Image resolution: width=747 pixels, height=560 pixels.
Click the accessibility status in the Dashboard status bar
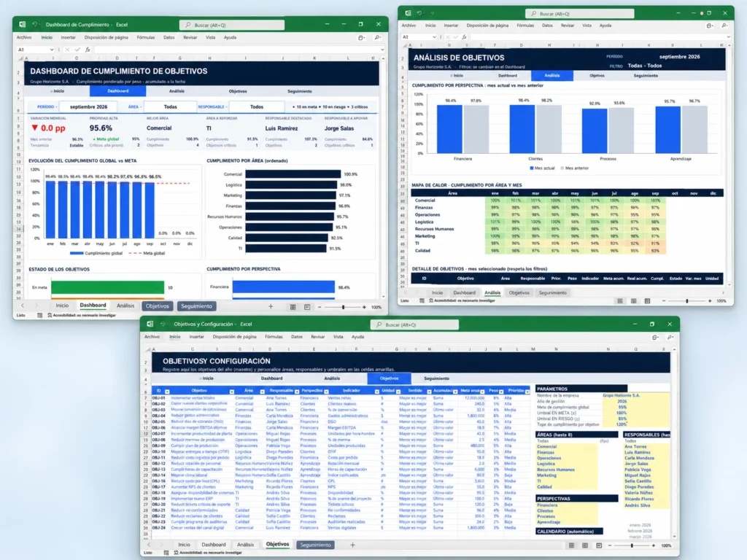click(82, 315)
